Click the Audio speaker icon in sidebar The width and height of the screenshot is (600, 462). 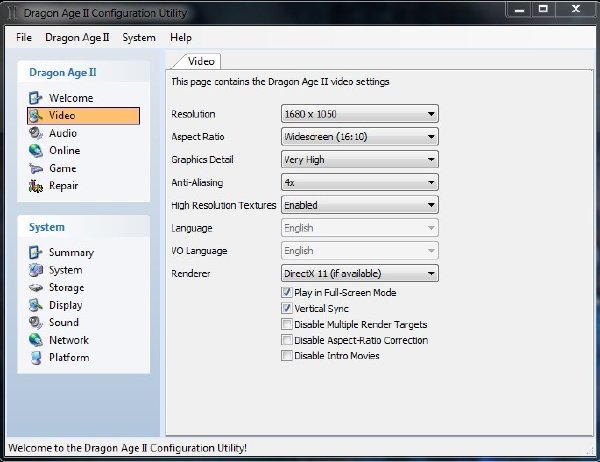[x=36, y=133]
